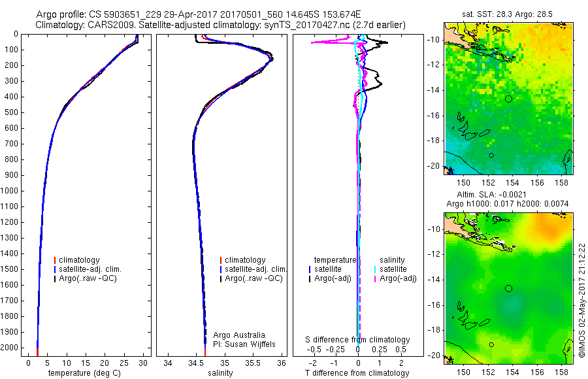Click the float position circle on the SLA map
Viewport: 588px width, 379px height.
tap(508, 289)
